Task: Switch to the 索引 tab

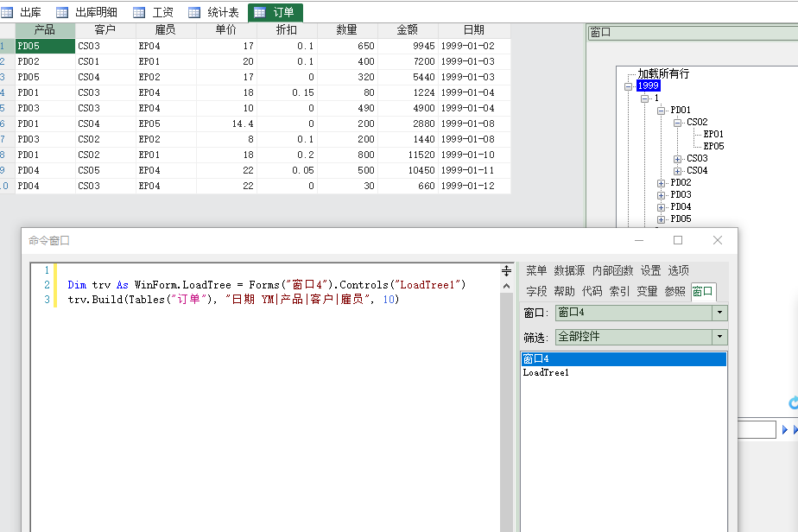Action: pos(619,291)
